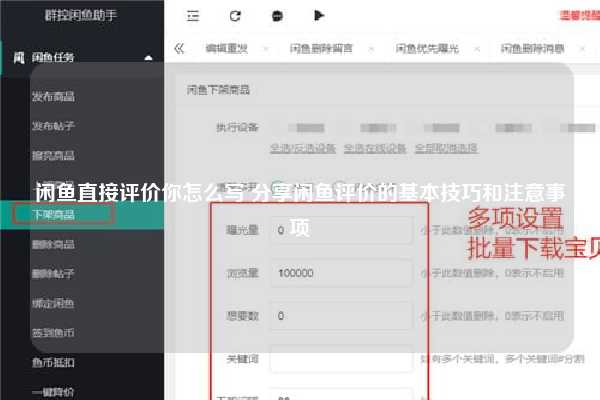The image size is (600, 400).
Task: Click the 浏览量 input showing 100000
Action: (x=342, y=273)
